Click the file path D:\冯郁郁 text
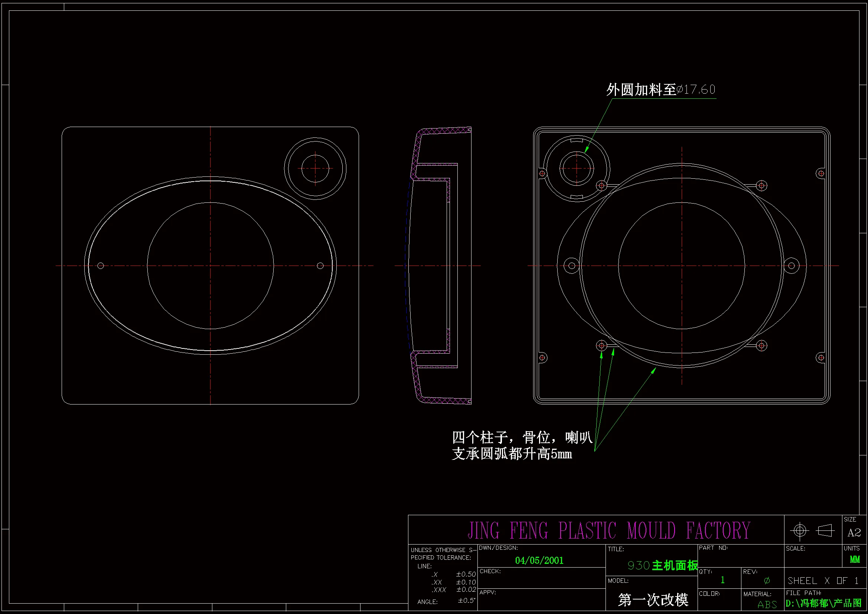Viewport: 868px width, 614px height. coord(823,603)
